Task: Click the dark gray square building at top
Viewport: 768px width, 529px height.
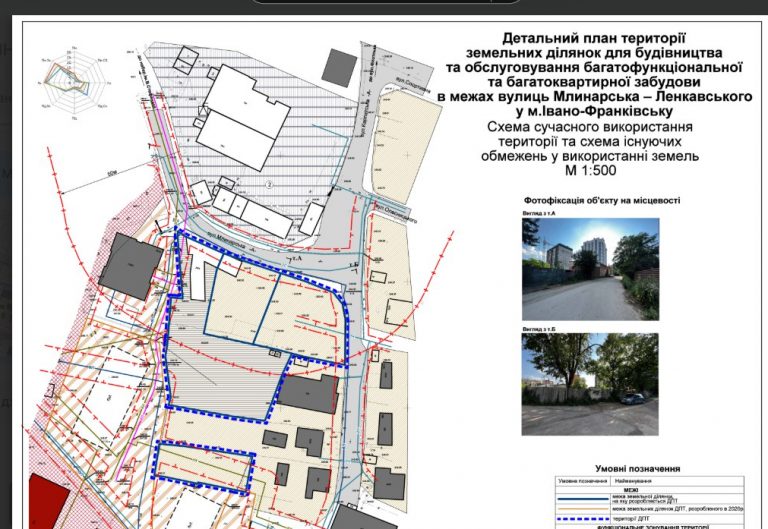Action: (339, 68)
